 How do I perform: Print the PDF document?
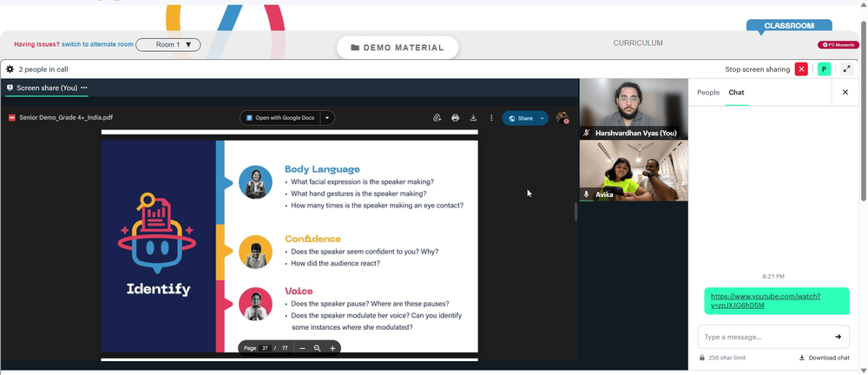pyautogui.click(x=455, y=117)
